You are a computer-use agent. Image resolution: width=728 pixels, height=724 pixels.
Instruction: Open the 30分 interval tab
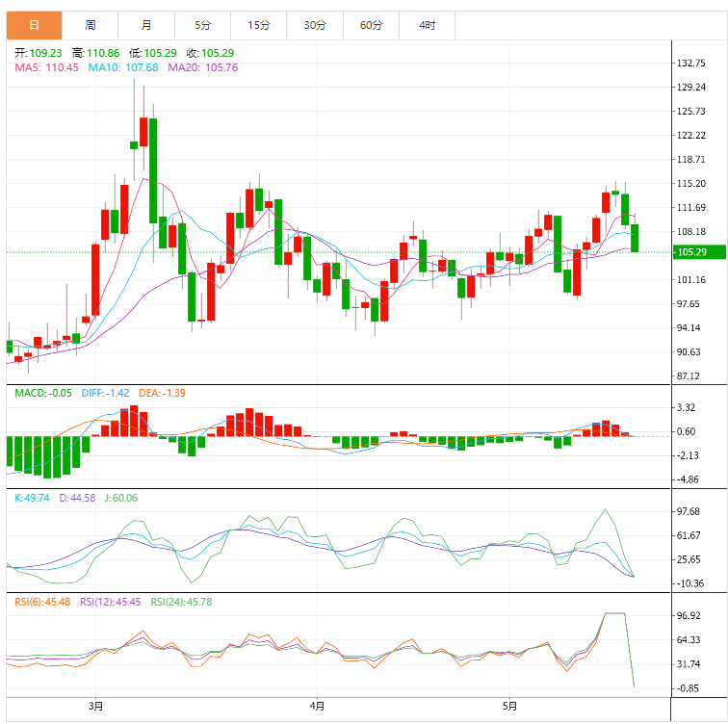click(x=315, y=26)
